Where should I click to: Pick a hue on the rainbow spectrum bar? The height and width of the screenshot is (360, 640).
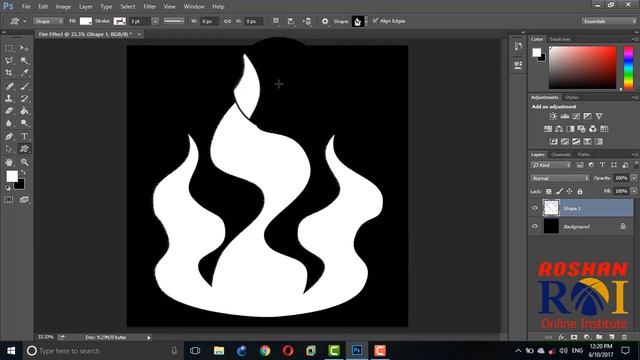pyautogui.click(x=629, y=67)
